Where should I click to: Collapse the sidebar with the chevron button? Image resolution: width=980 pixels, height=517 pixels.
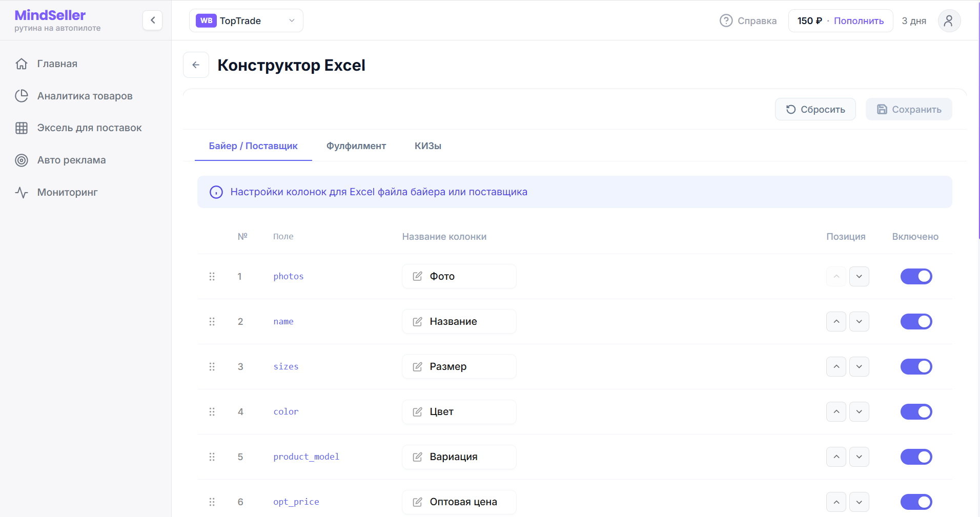tap(152, 20)
